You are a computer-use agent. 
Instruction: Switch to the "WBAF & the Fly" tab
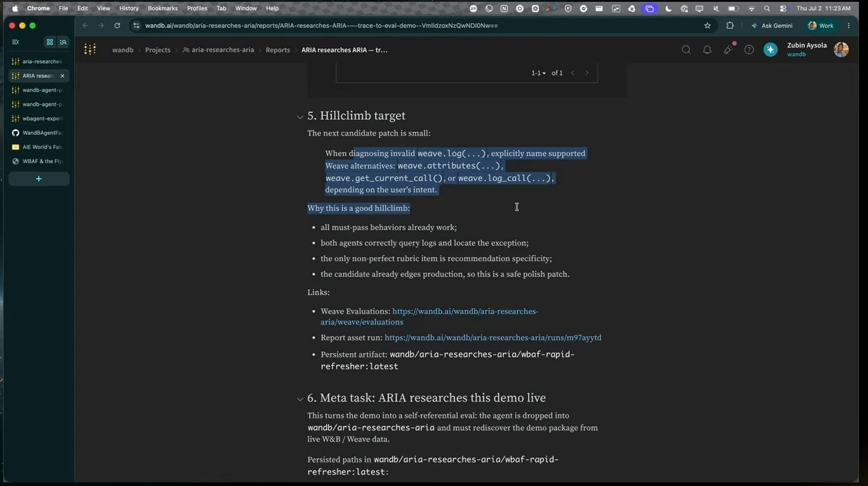click(39, 161)
